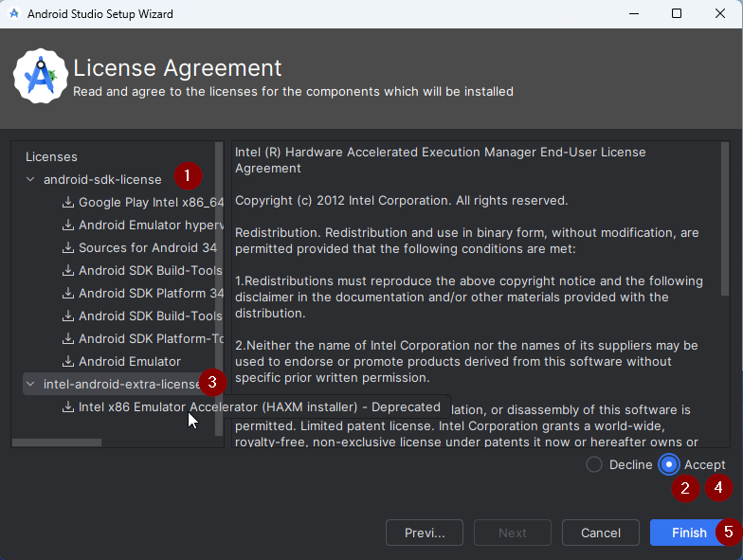
Task: Click the Copyright 2012 Intel Corporation line
Action: [x=401, y=201]
